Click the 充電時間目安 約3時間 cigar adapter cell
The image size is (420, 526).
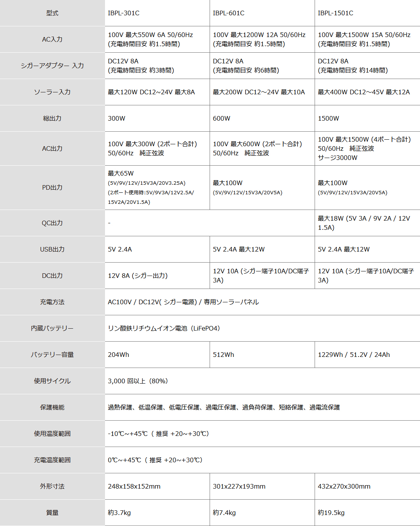157,66
